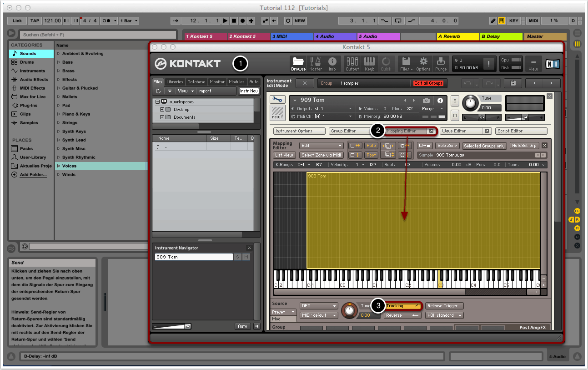Open the Kontakt Browse panel

tap(298, 64)
